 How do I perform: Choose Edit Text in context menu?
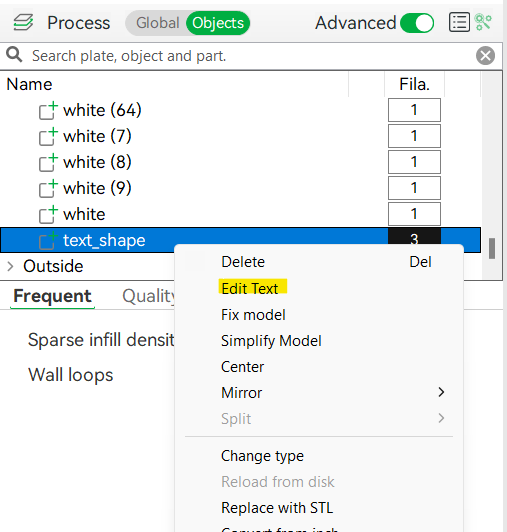pos(319,288)
